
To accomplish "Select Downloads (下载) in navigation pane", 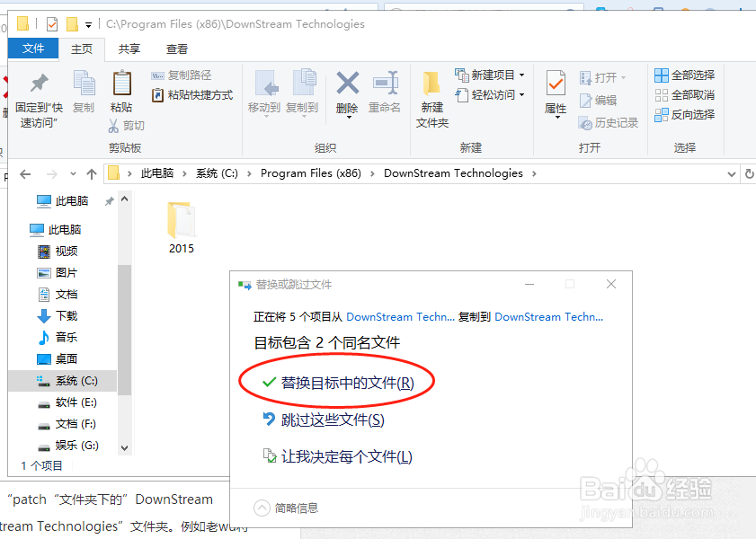I will tap(58, 316).
